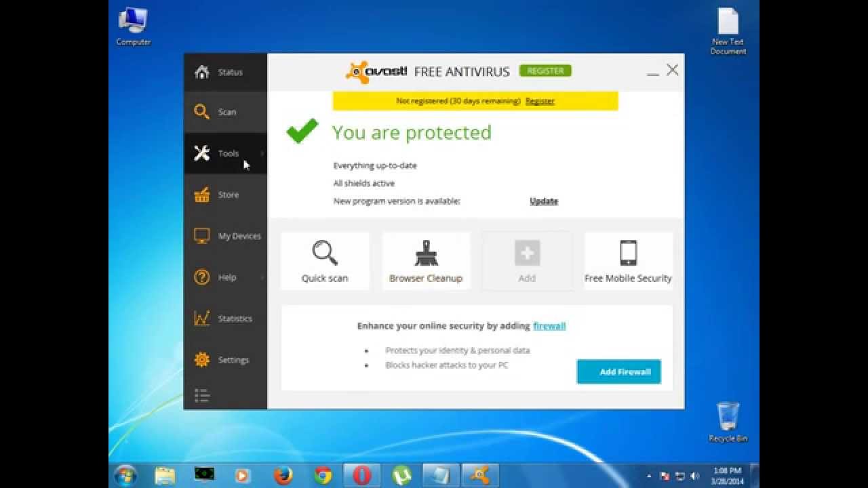868x488 pixels.
Task: Select the Status menu label
Action: (230, 72)
